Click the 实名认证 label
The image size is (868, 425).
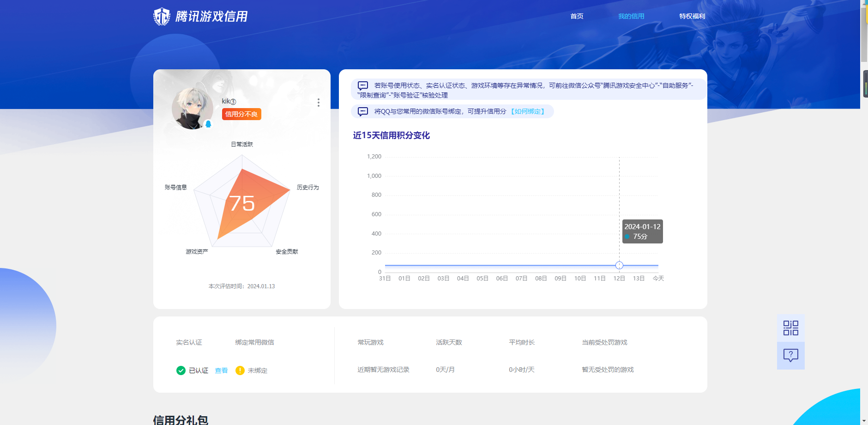click(189, 342)
